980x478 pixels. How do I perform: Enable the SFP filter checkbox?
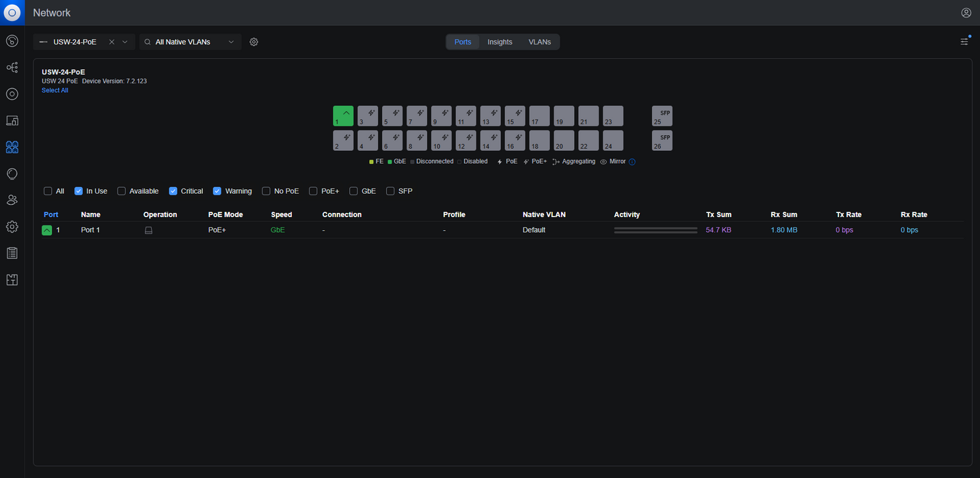click(390, 191)
